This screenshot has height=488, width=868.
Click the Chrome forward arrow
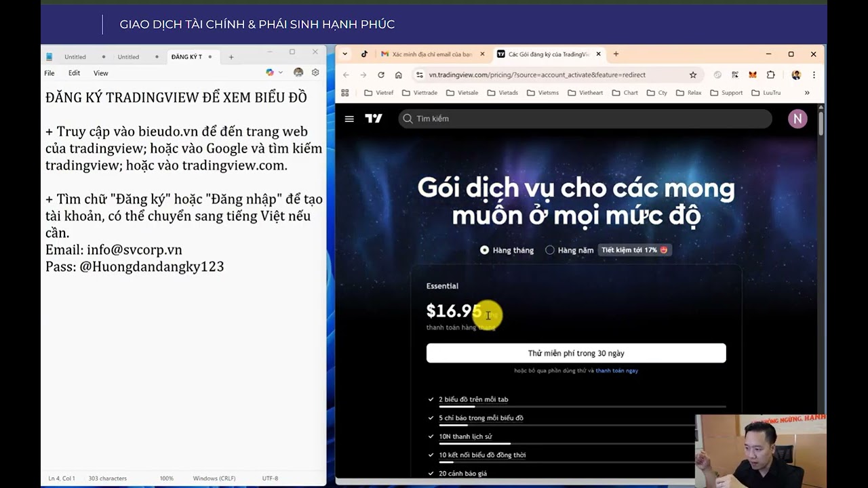coord(363,75)
